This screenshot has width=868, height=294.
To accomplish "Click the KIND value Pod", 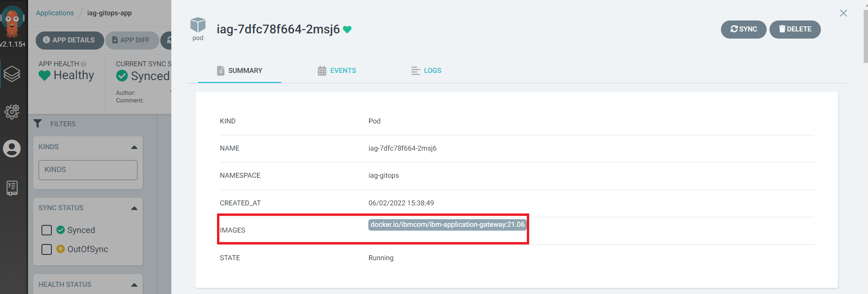I will pos(375,121).
